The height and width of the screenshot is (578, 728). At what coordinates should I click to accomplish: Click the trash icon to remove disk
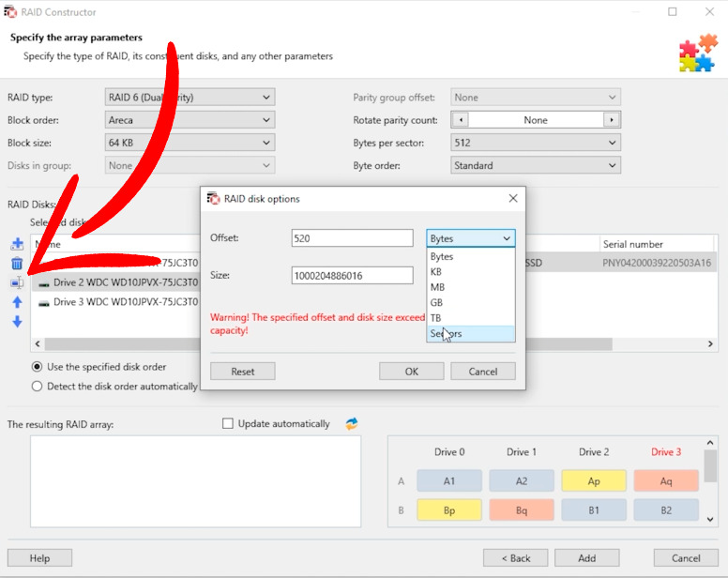(x=17, y=264)
